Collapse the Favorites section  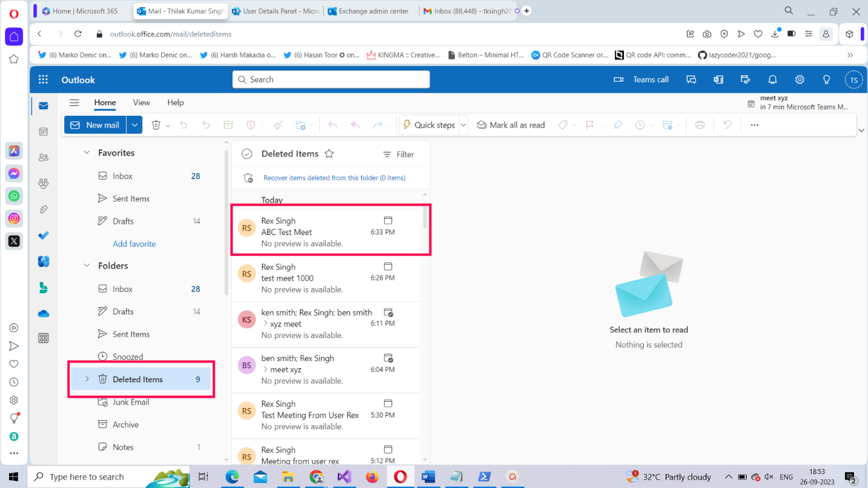point(87,153)
